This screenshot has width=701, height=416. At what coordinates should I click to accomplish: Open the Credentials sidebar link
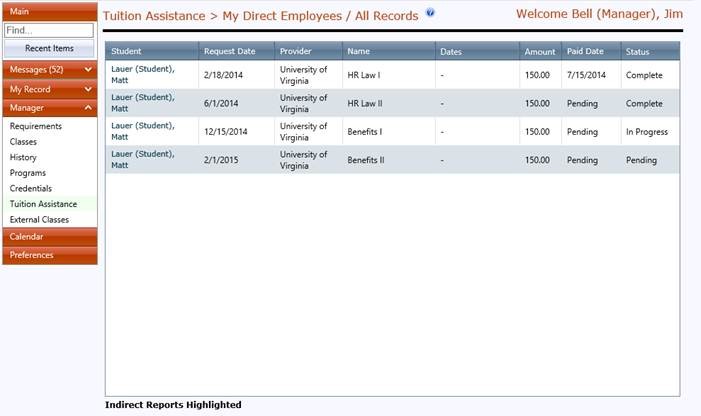[x=31, y=189]
